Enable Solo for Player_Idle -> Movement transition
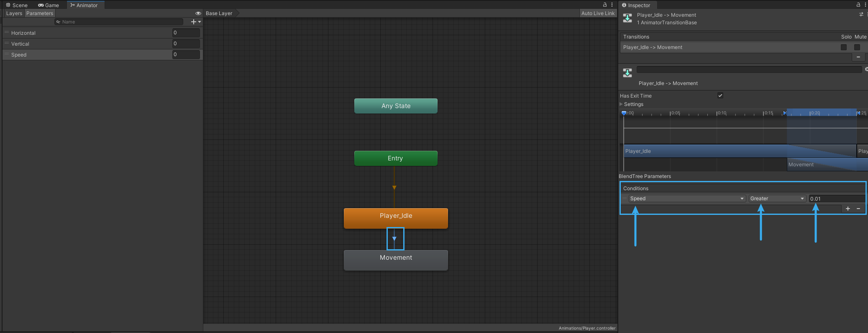Image resolution: width=868 pixels, height=333 pixels. [843, 47]
